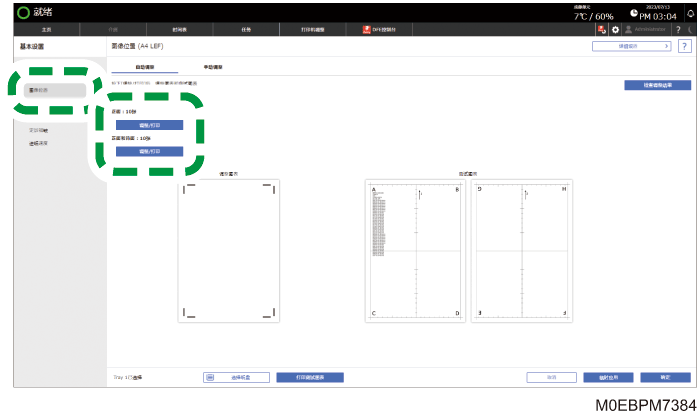
Task: Click the Administrator user icon
Action: pyautogui.click(x=629, y=29)
